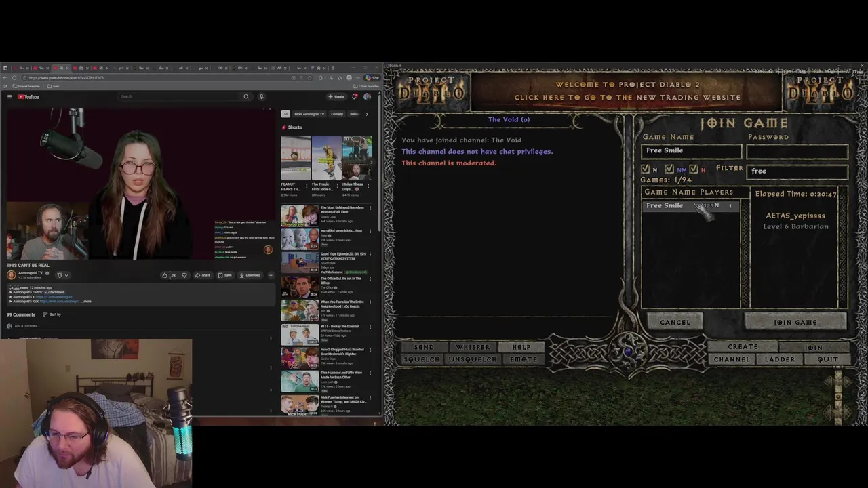Click the Help button in lobby
The image size is (868, 488).
[x=521, y=347]
